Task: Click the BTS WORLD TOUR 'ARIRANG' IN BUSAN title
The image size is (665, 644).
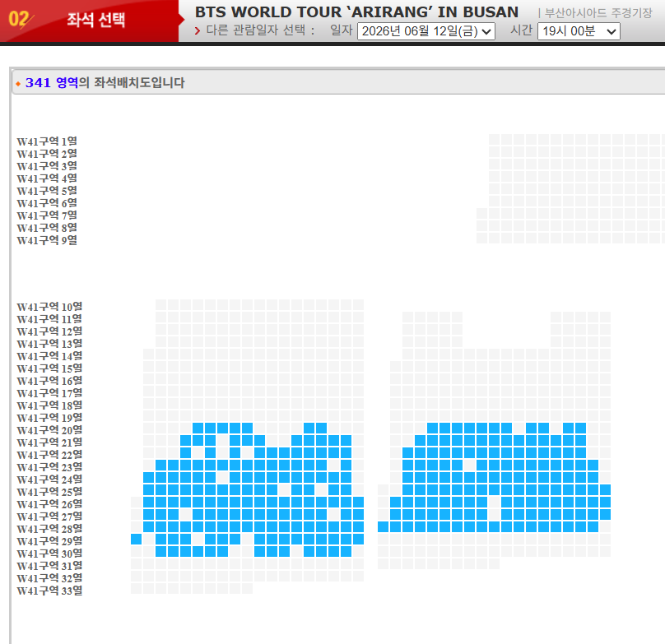Action: point(356,12)
